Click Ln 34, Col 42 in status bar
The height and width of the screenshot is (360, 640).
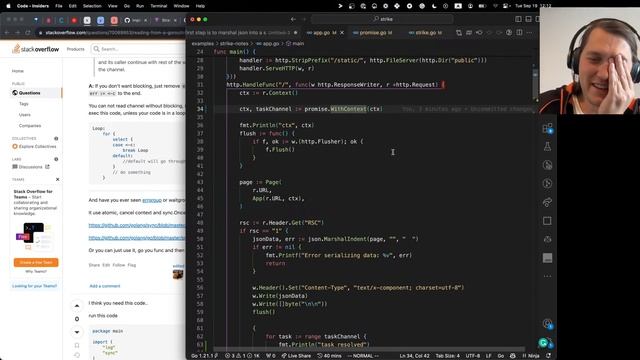(414, 356)
